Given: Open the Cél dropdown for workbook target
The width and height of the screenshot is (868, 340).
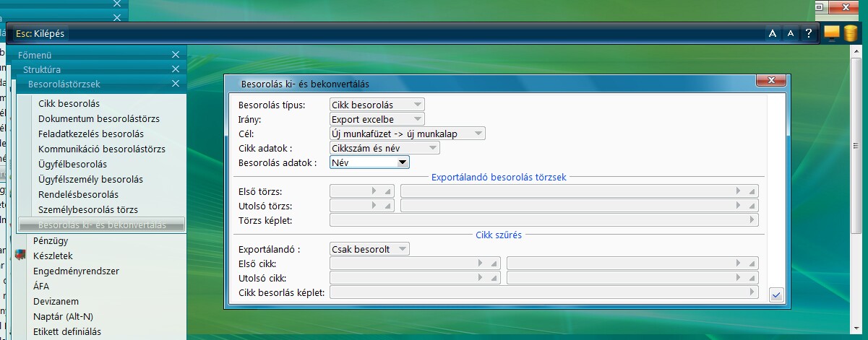Looking at the screenshot, I should [x=407, y=134].
